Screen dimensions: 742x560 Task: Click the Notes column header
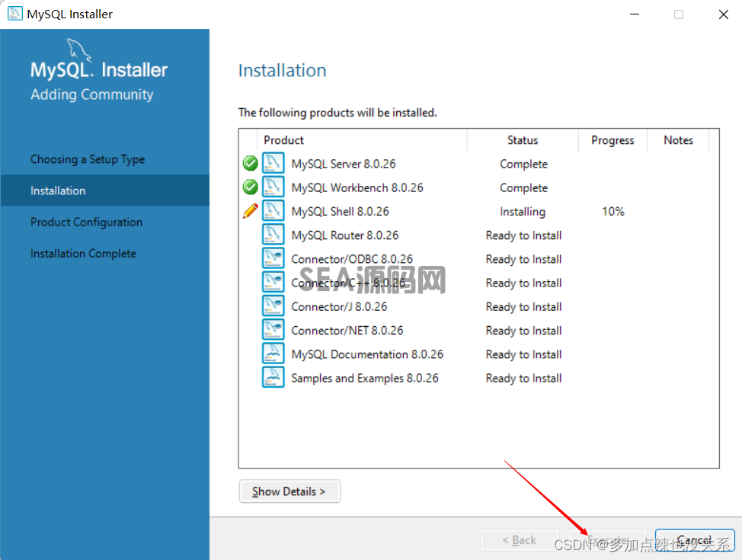pos(678,140)
